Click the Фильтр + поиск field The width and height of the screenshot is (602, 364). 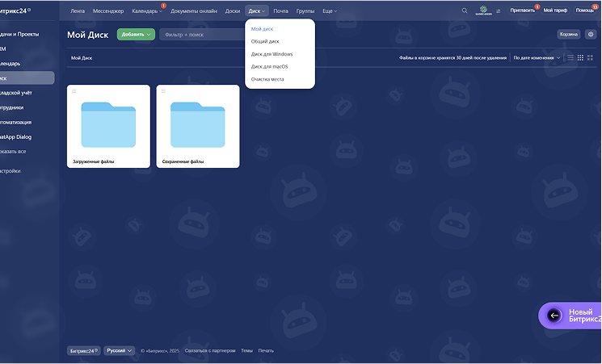pos(202,35)
